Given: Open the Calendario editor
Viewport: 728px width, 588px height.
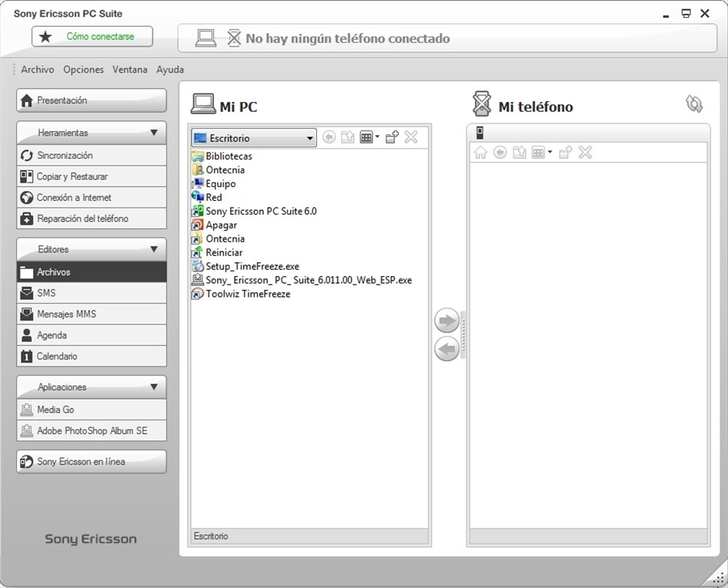Looking at the screenshot, I should click(x=91, y=356).
